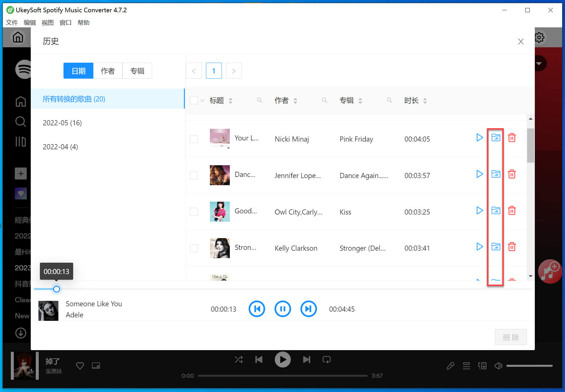Screen dimensions: 565x392
Task: Sort by 作者 column arrows
Action: pos(295,101)
